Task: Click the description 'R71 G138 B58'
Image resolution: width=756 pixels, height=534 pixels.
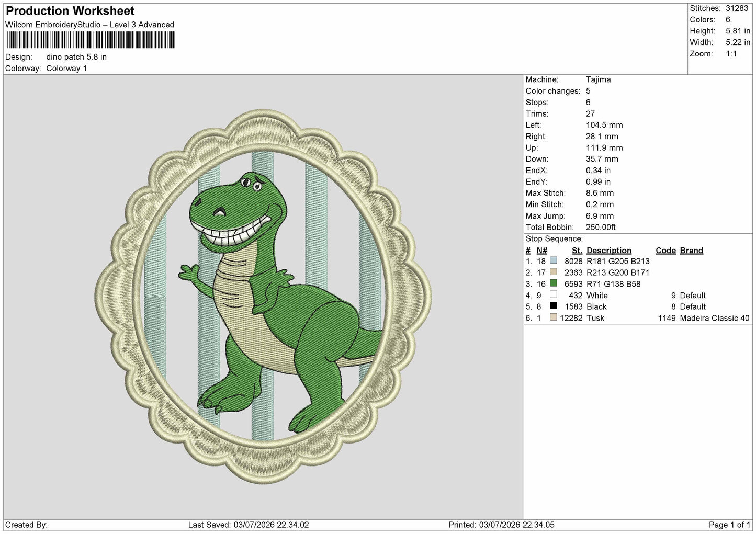Action: coord(613,284)
